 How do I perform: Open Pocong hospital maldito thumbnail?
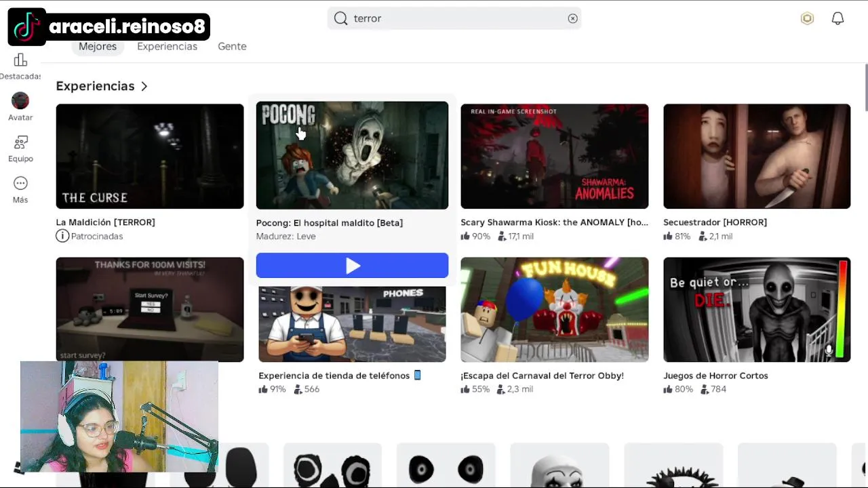pos(352,155)
